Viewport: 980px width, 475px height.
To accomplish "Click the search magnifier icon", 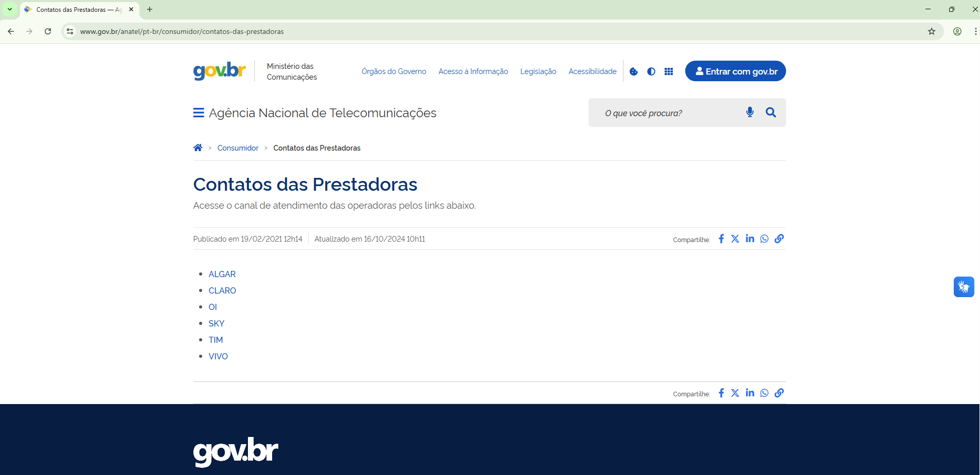I will pyautogui.click(x=770, y=112).
